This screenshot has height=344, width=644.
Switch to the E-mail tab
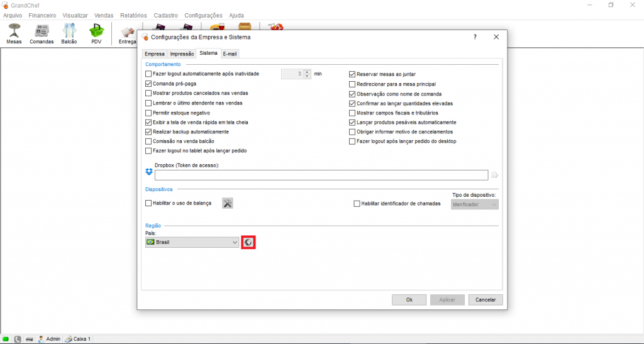[x=230, y=54]
